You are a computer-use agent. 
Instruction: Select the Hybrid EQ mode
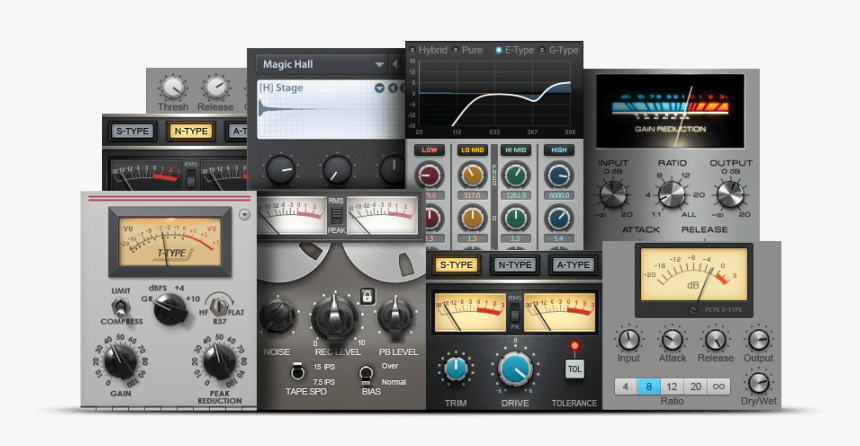point(428,50)
